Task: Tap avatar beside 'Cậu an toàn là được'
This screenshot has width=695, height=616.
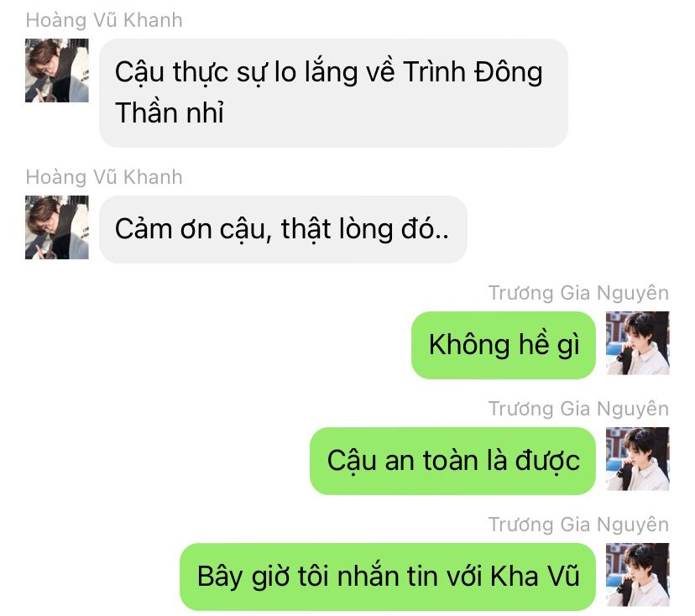Action: coord(638,459)
